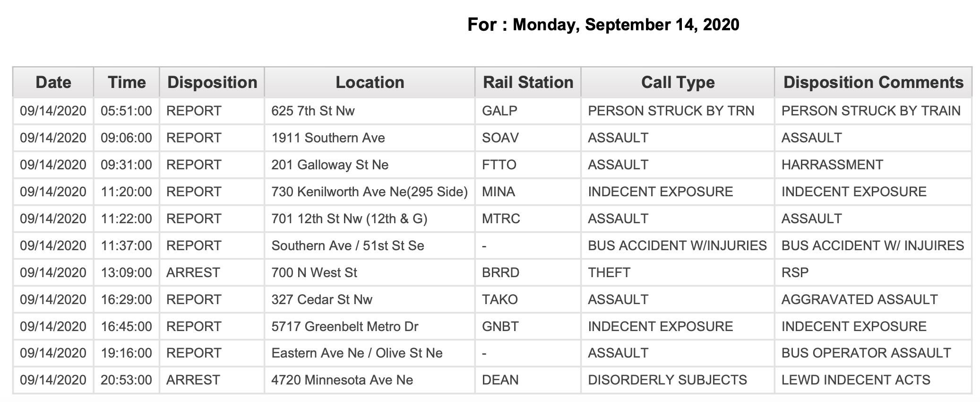Image resolution: width=980 pixels, height=402 pixels.
Task: Click the Date column header
Action: pos(53,82)
